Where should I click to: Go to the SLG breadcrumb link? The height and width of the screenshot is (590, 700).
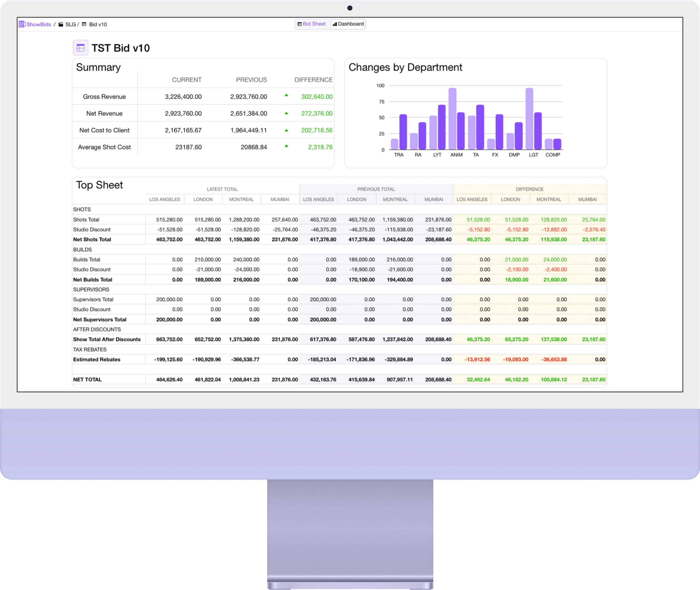(70, 24)
